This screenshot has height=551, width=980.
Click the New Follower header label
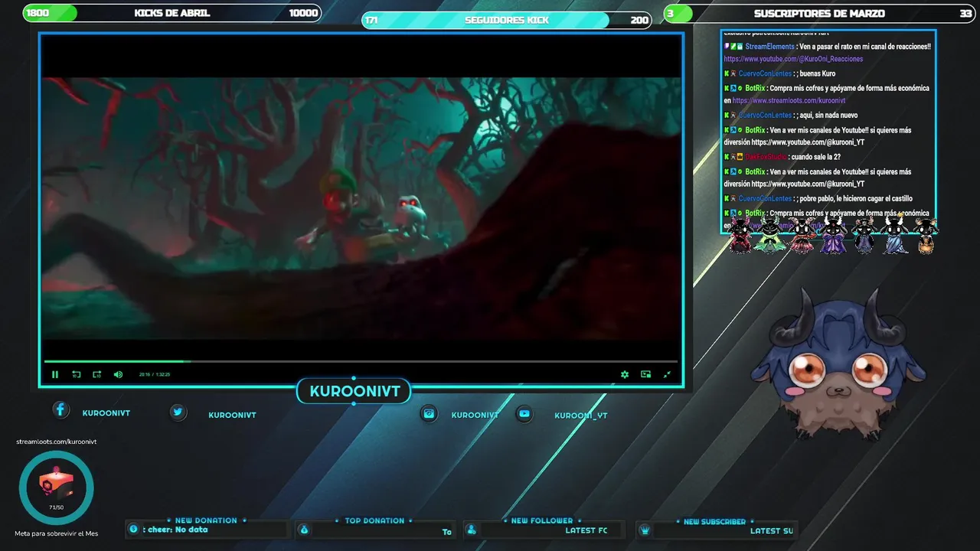pyautogui.click(x=542, y=520)
